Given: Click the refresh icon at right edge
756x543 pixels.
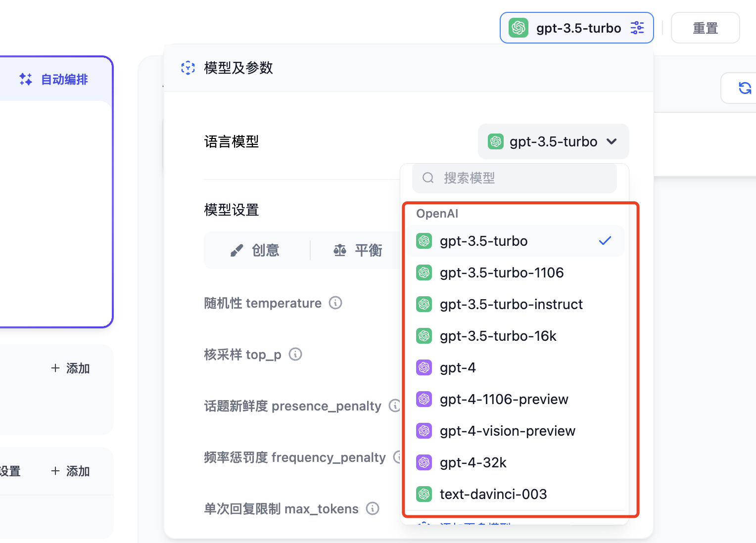Looking at the screenshot, I should (x=745, y=88).
